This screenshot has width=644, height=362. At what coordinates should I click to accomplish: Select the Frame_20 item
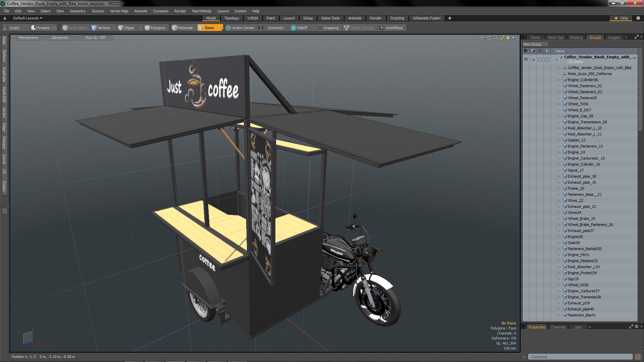point(576,188)
